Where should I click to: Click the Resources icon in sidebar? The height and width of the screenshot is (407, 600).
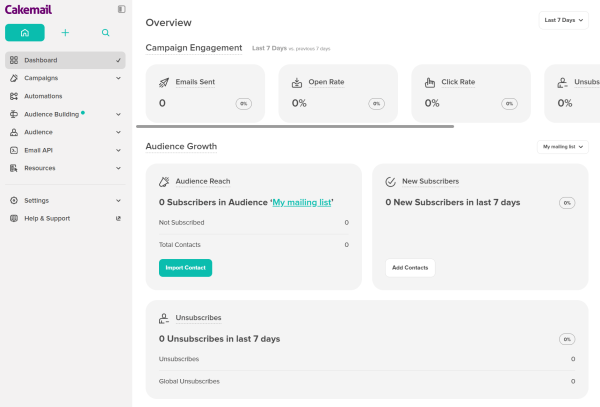[x=14, y=168]
